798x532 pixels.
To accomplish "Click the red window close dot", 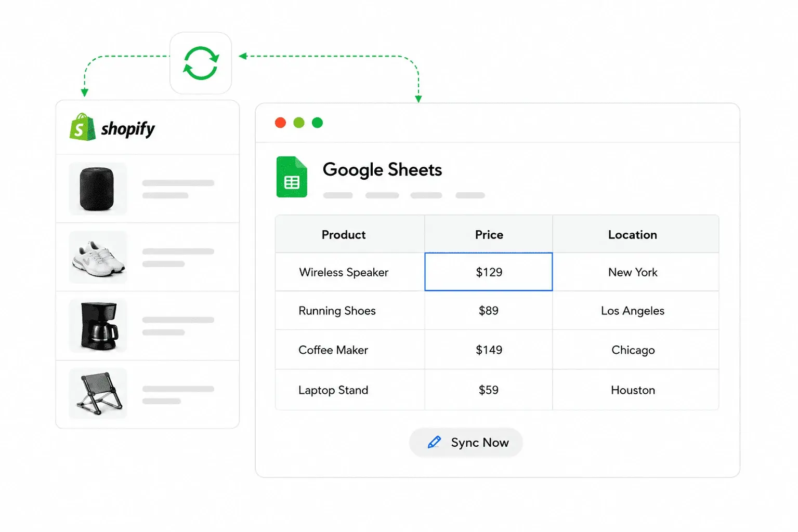I will pos(280,123).
